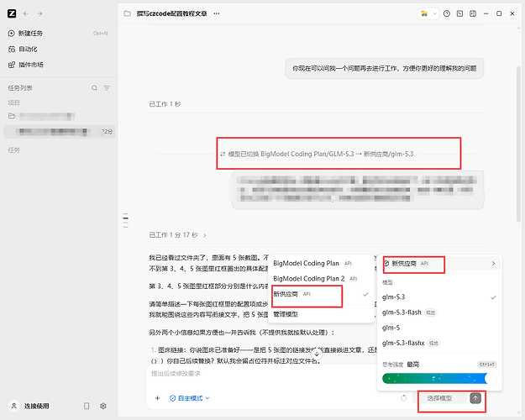Open the task list filter icon

tap(107, 87)
